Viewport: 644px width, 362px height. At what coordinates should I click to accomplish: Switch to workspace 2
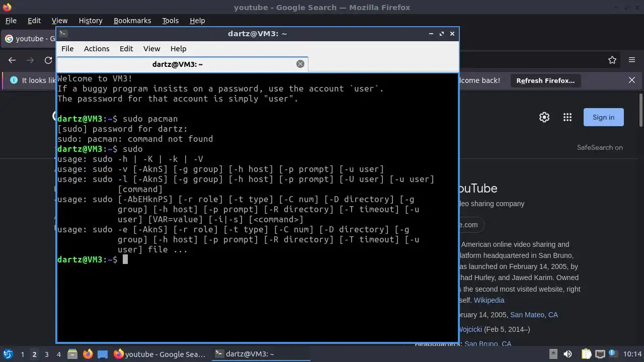(x=34, y=354)
